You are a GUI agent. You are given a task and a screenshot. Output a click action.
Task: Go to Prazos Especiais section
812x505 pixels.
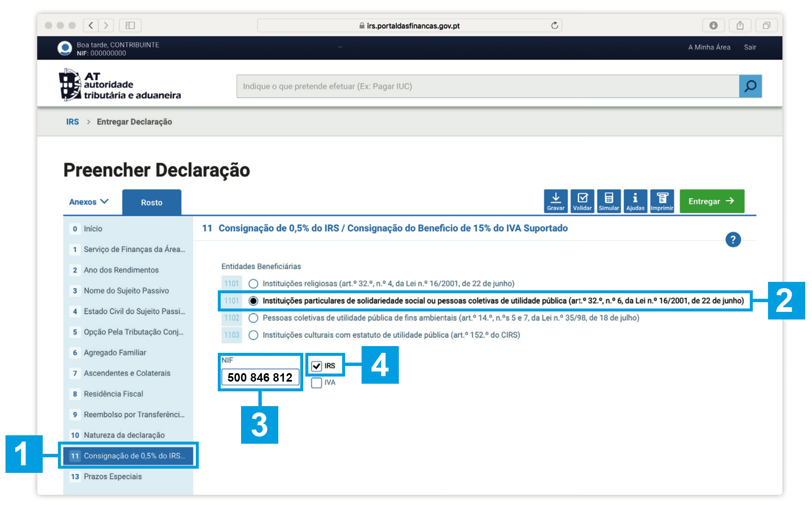(x=112, y=476)
